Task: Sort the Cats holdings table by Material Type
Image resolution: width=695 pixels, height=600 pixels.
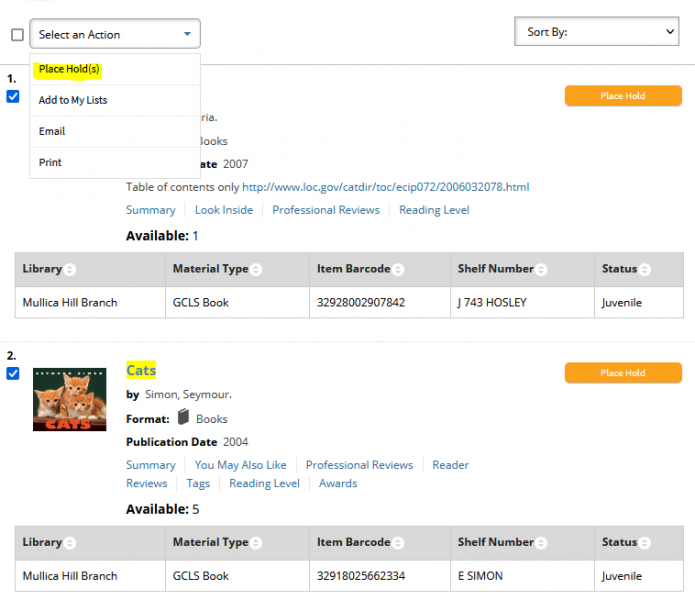Action: click(x=256, y=543)
